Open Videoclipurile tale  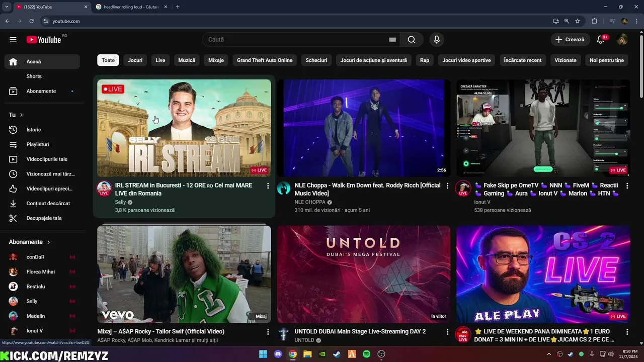(42, 159)
